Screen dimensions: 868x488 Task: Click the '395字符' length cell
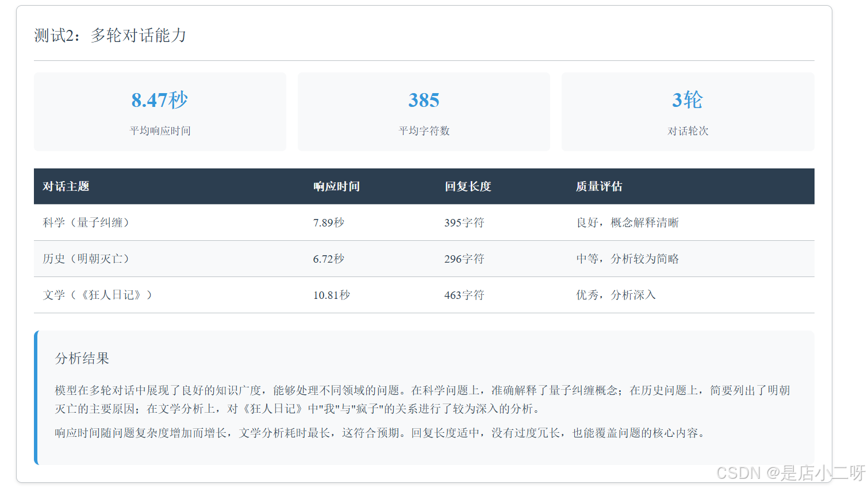(x=464, y=222)
